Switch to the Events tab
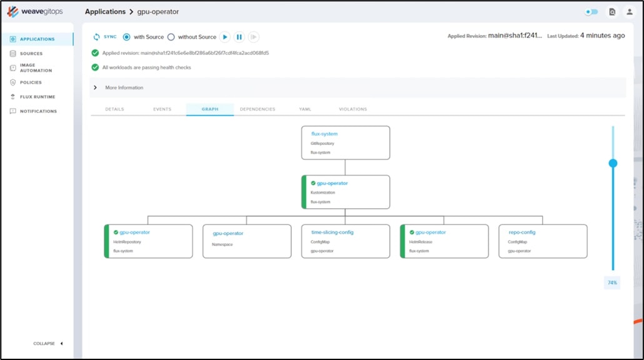 click(162, 109)
